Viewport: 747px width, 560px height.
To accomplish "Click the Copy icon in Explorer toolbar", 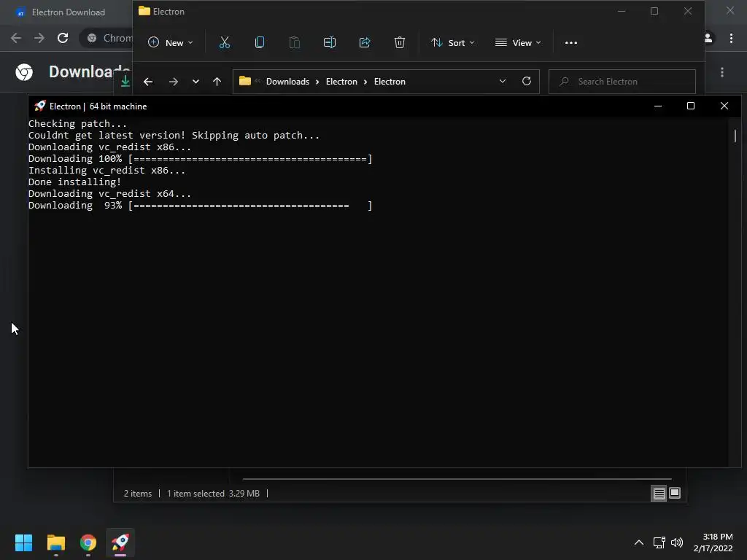I will click(x=260, y=42).
